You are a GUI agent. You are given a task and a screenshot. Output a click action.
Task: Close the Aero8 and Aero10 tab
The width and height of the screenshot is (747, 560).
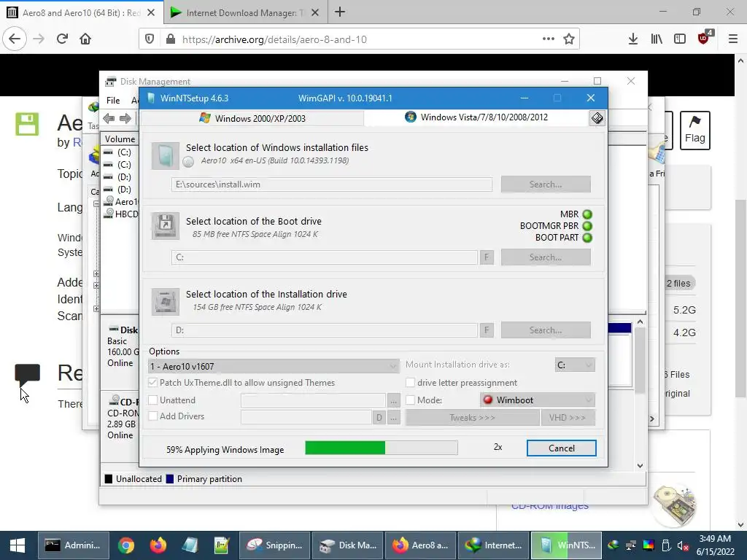[x=151, y=13]
